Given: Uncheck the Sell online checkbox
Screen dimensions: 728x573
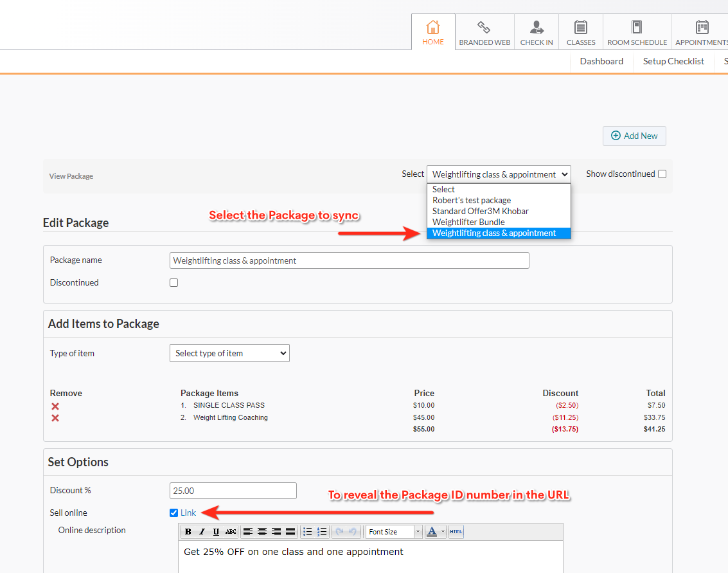Looking at the screenshot, I should (x=173, y=513).
